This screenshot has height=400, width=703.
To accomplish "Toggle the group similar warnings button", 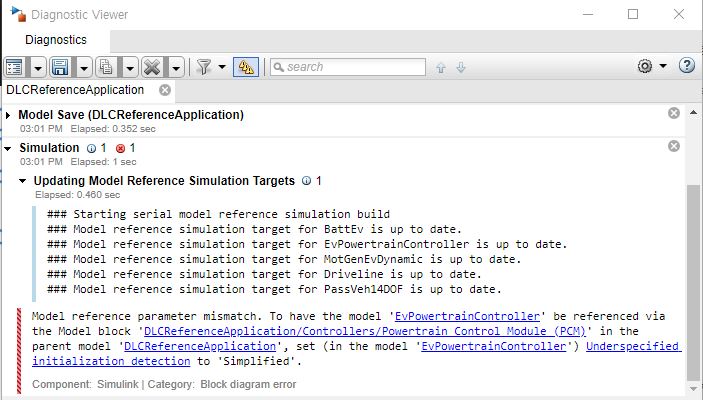I will (246, 67).
